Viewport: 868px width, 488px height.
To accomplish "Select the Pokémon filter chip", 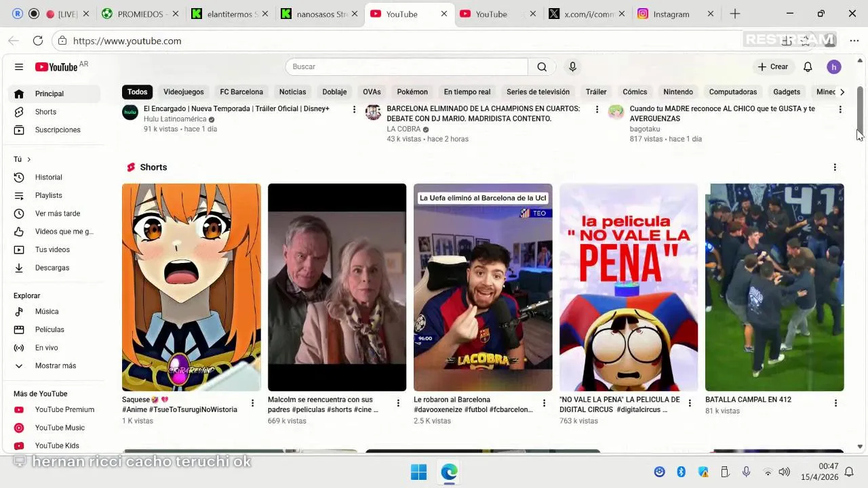I will coord(412,91).
